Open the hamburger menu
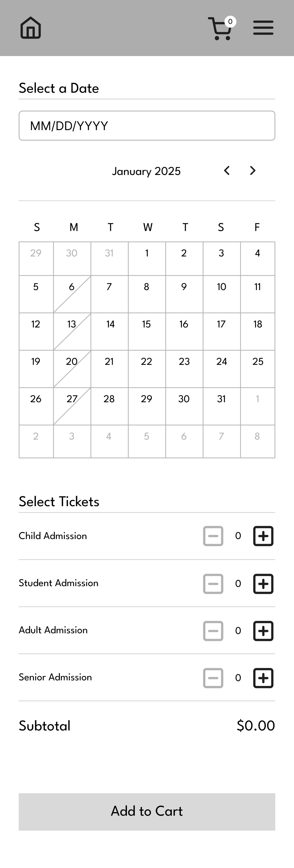 [x=263, y=28]
